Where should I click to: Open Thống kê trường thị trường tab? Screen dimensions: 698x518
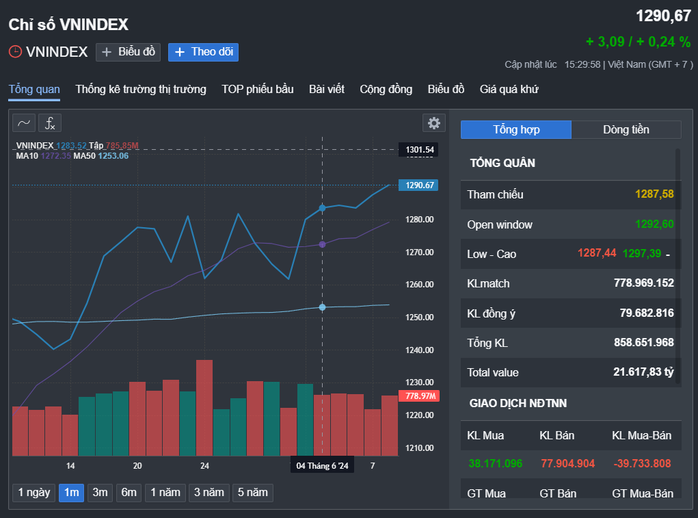point(141,89)
